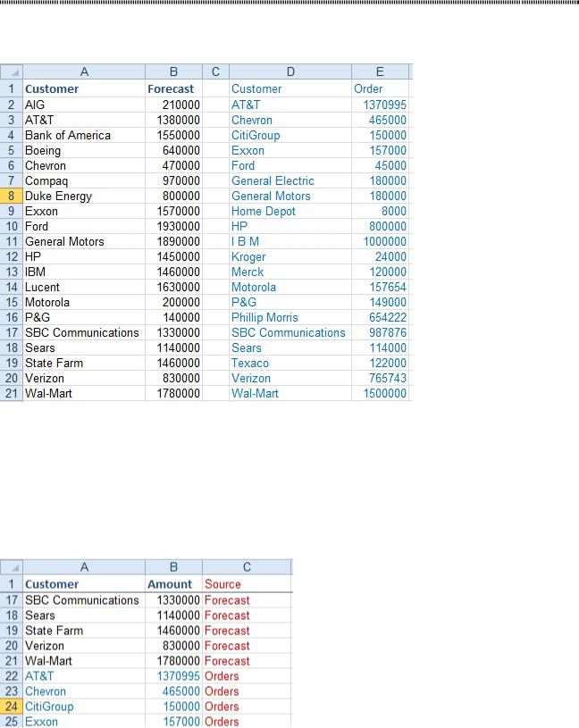Viewport: 579px width, 728px height.
Task: Select the spaced 'I B M' order customer cell
Action: tap(290, 241)
